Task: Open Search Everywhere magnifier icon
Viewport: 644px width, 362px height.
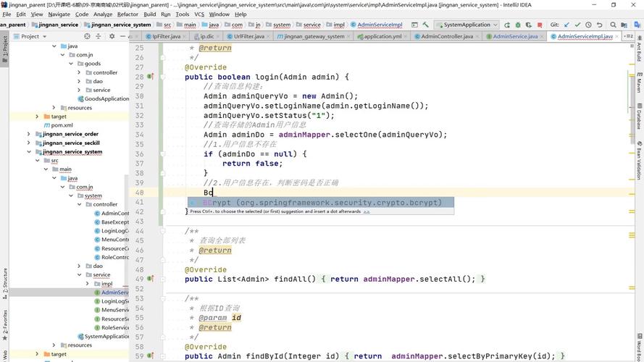Action: click(613, 25)
